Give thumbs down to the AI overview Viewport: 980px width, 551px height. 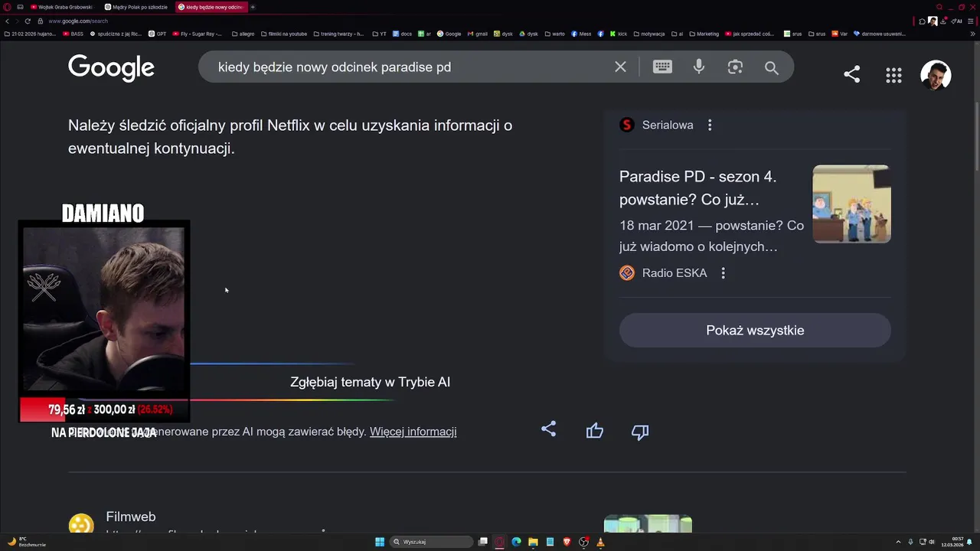tap(640, 432)
